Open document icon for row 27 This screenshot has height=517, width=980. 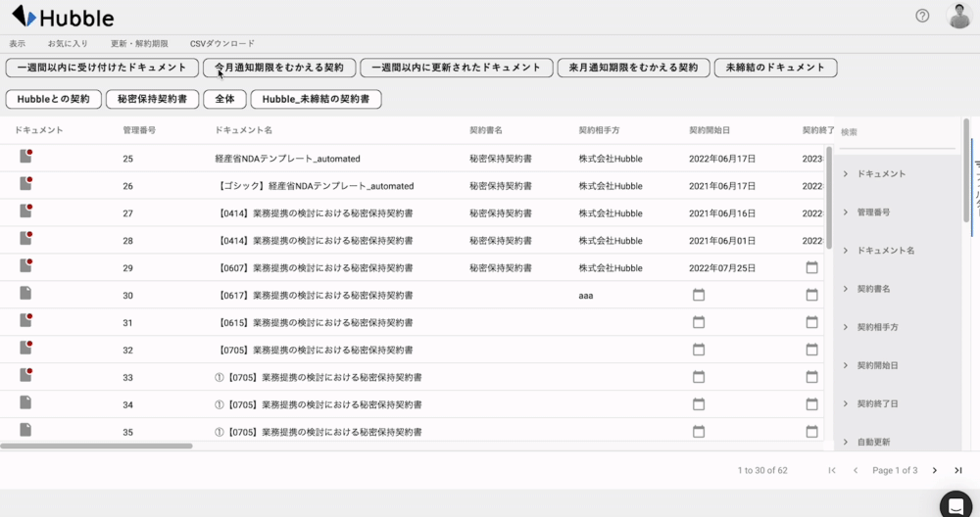(25, 211)
